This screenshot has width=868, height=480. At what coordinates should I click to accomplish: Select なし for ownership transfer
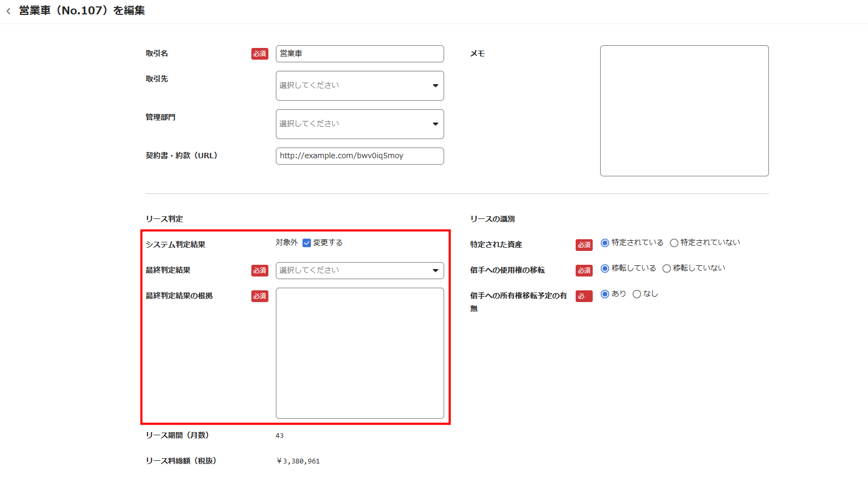(x=637, y=294)
